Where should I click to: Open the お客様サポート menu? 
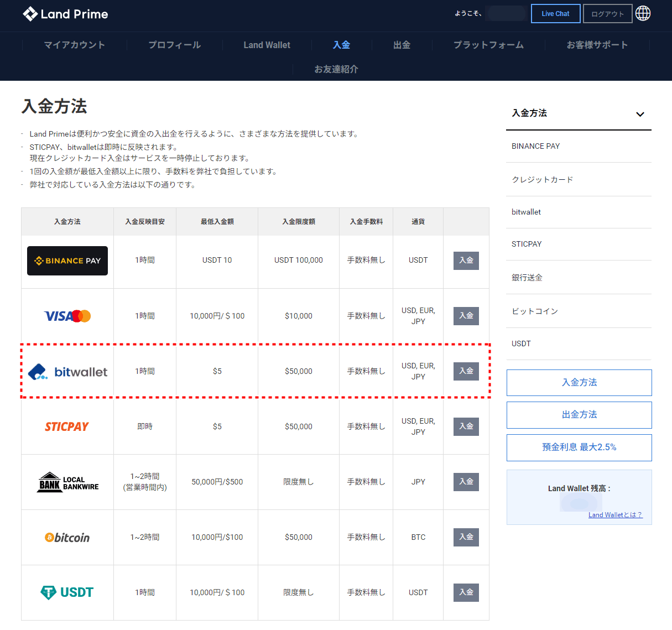(597, 45)
